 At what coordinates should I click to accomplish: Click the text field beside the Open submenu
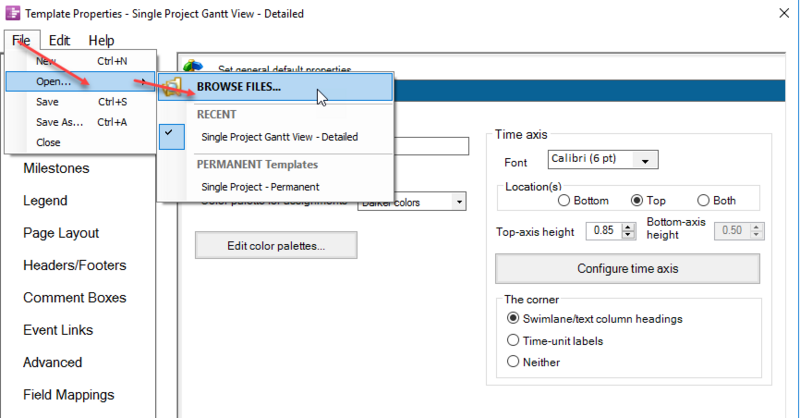point(432,146)
